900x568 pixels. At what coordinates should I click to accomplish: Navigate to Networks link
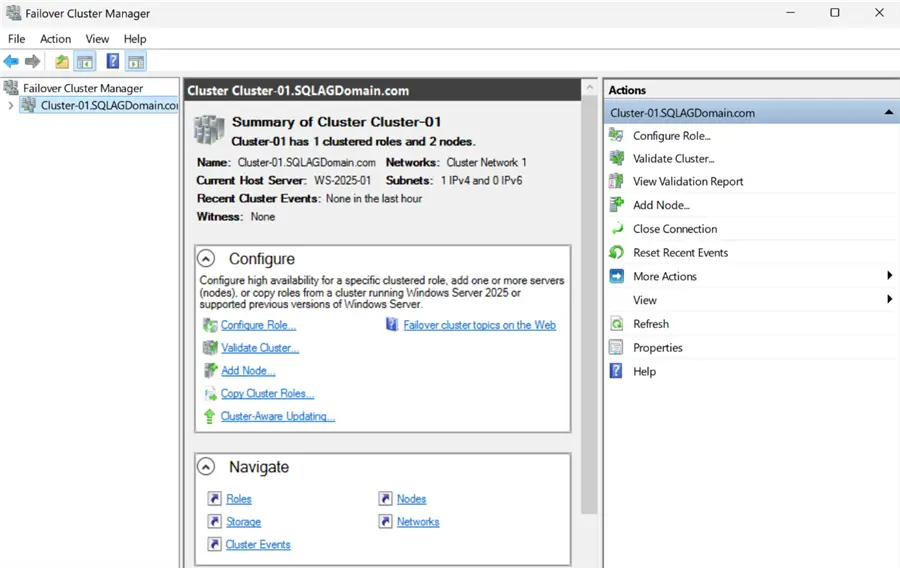pos(418,522)
